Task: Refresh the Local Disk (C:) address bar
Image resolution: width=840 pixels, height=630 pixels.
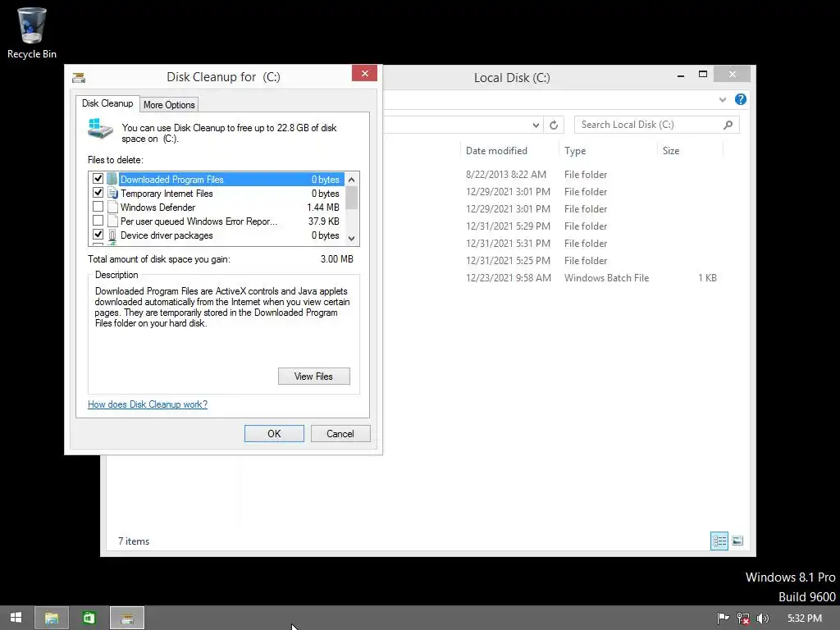Action: click(x=554, y=125)
